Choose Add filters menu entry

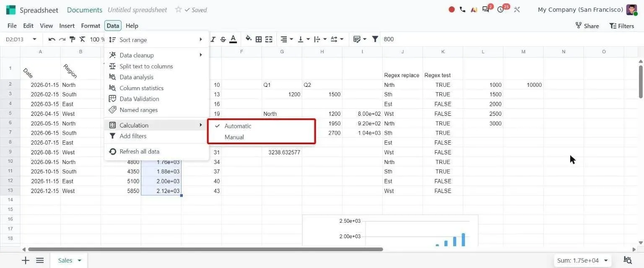coord(156,136)
